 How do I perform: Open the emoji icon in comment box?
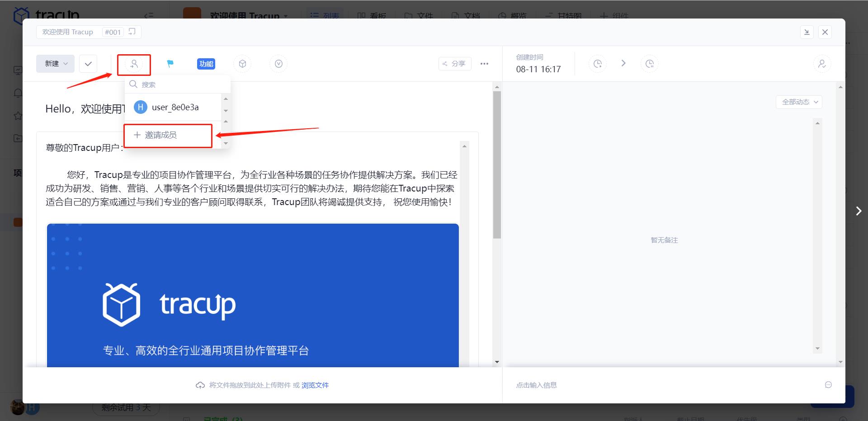tap(828, 385)
